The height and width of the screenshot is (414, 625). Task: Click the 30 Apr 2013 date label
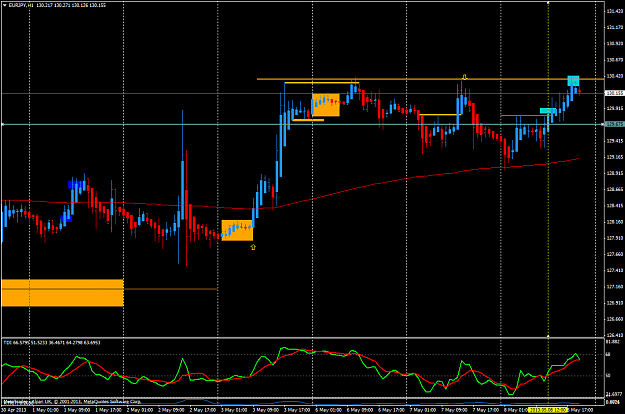[x=14, y=410]
